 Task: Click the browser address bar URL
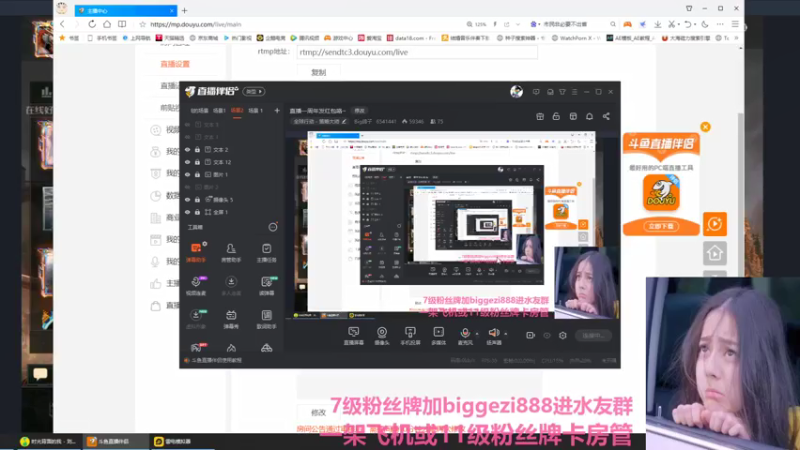tap(195, 24)
